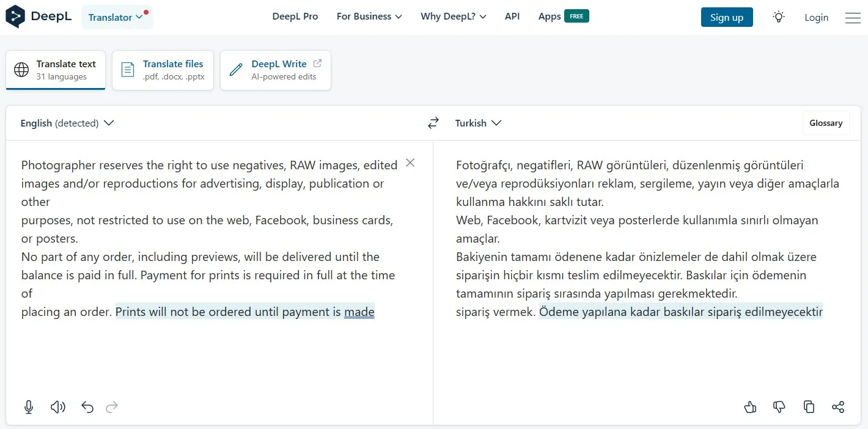Click the speaker icon to hear source text

tap(57, 406)
